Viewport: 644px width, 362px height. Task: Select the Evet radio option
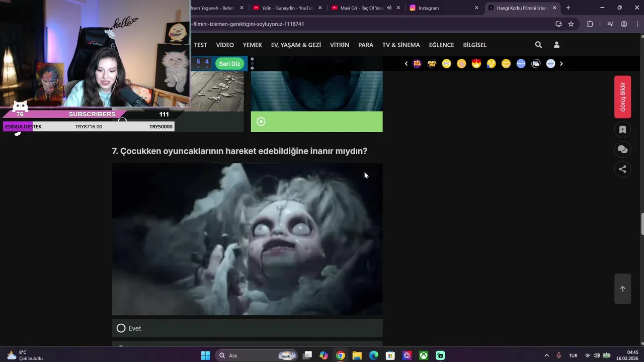(121, 328)
